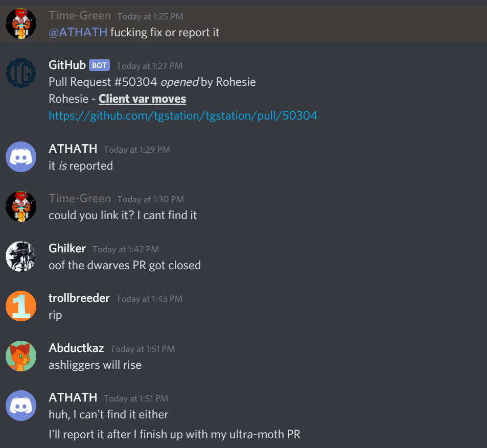Open the 'Client var moves' title link
This screenshot has width=487, height=448.
[x=142, y=99]
